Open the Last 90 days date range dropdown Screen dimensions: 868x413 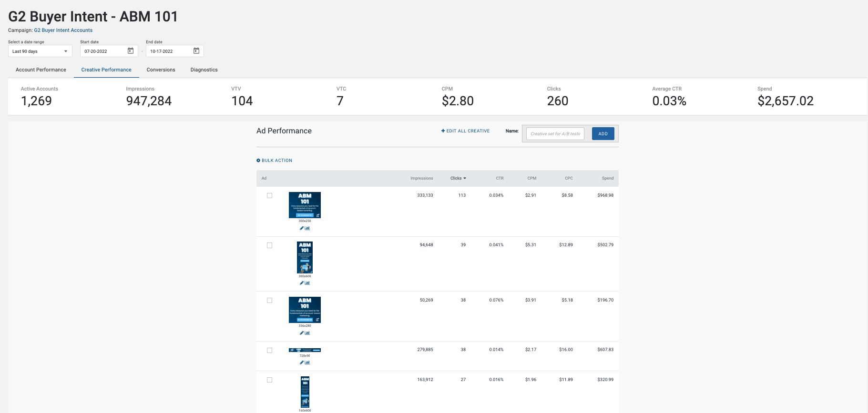(40, 51)
